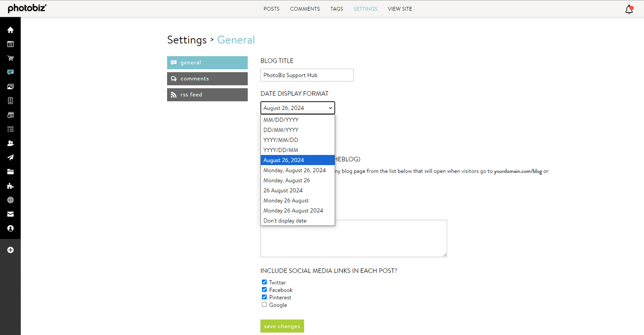Image resolution: width=644 pixels, height=335 pixels.
Task: Select the blog speech bubble sidebar icon
Action: 10,72
